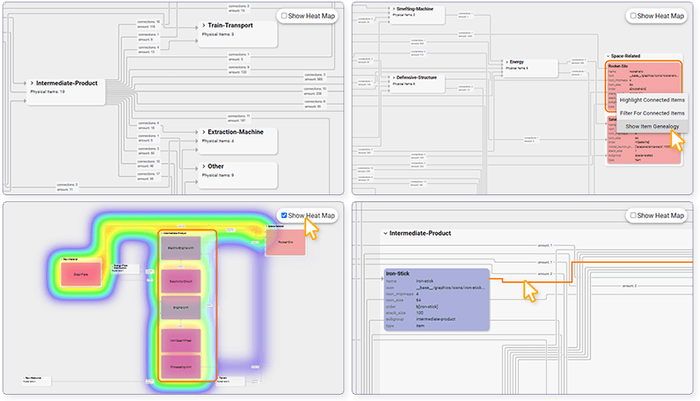
Task: Collapse the Space-Related group chevron
Action: [608, 56]
